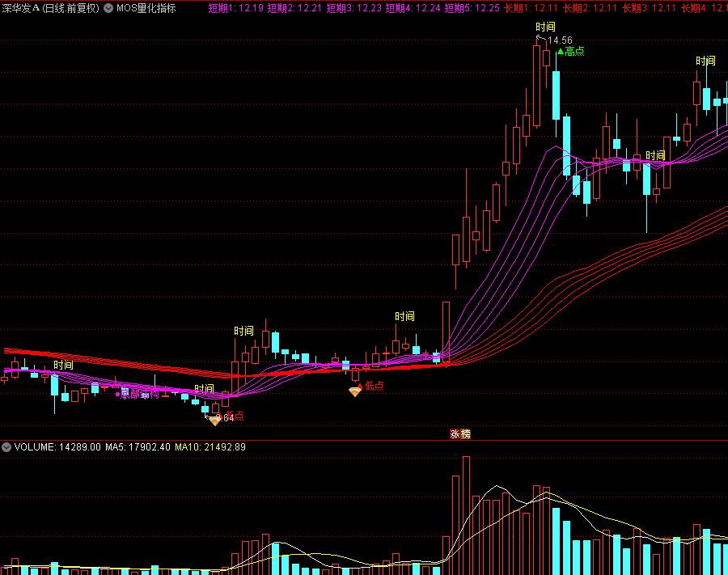
Task: Click the 长期2: 12.11 value
Action: [590, 8]
